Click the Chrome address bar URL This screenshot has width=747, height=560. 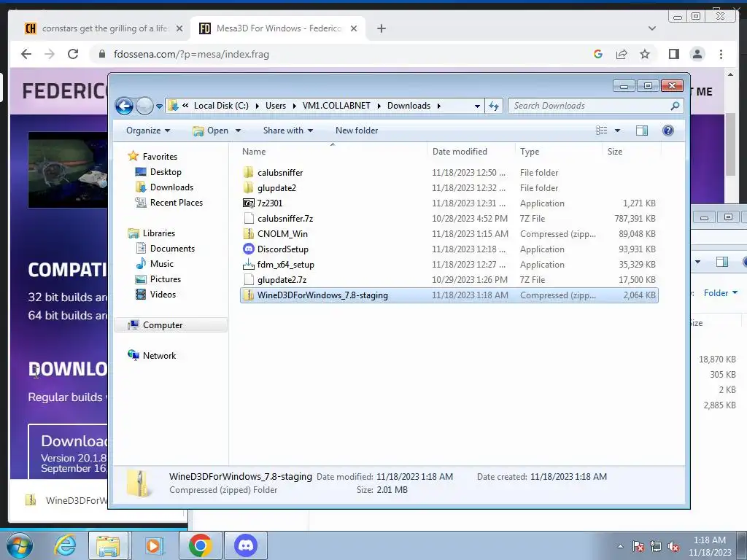tap(191, 54)
